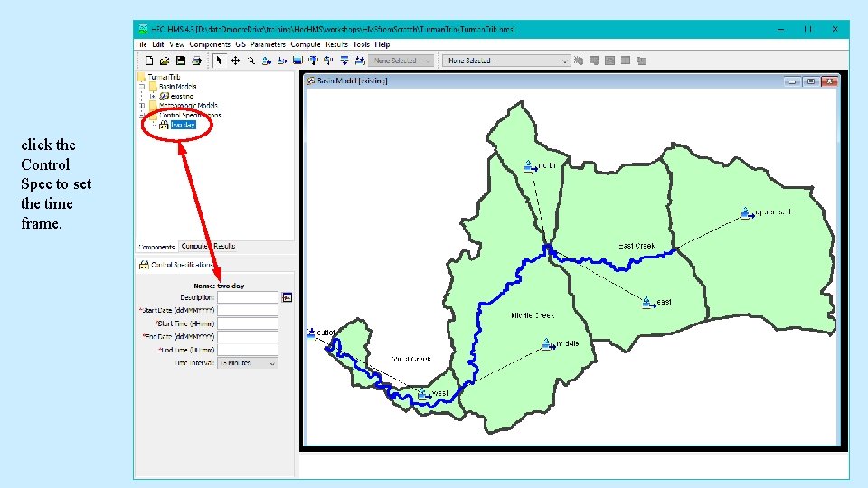868x488 pixels.
Task: Select the Control Specifications editor tab
Action: (x=176, y=265)
